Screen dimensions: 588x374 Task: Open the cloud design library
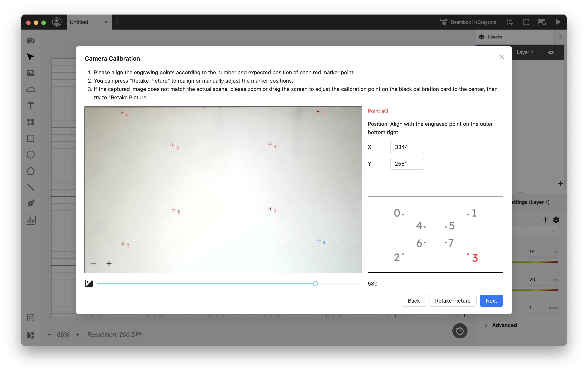30,89
